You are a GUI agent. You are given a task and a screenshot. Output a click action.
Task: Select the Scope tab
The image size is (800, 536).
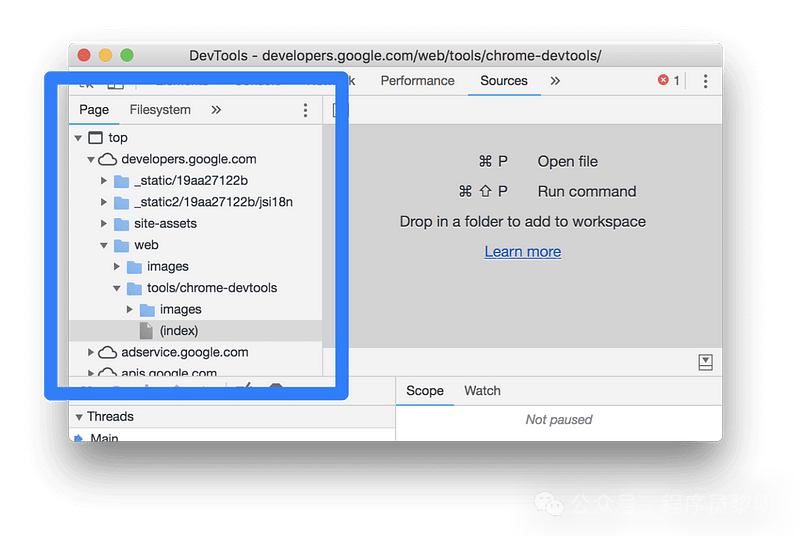click(424, 391)
